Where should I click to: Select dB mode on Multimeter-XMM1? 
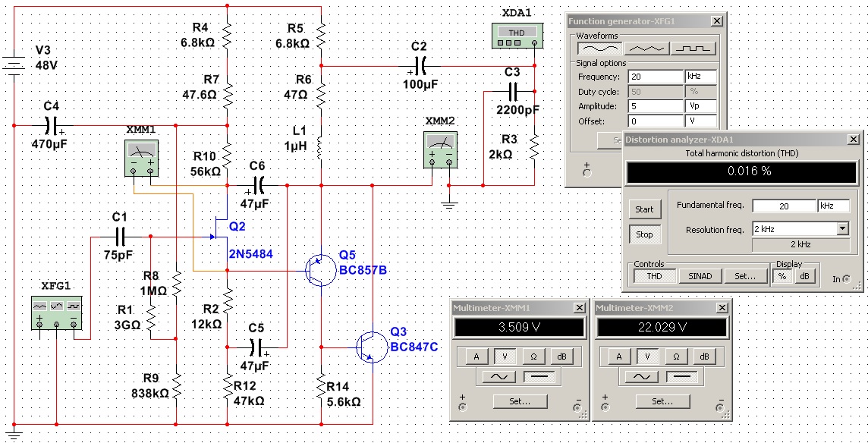(x=562, y=357)
